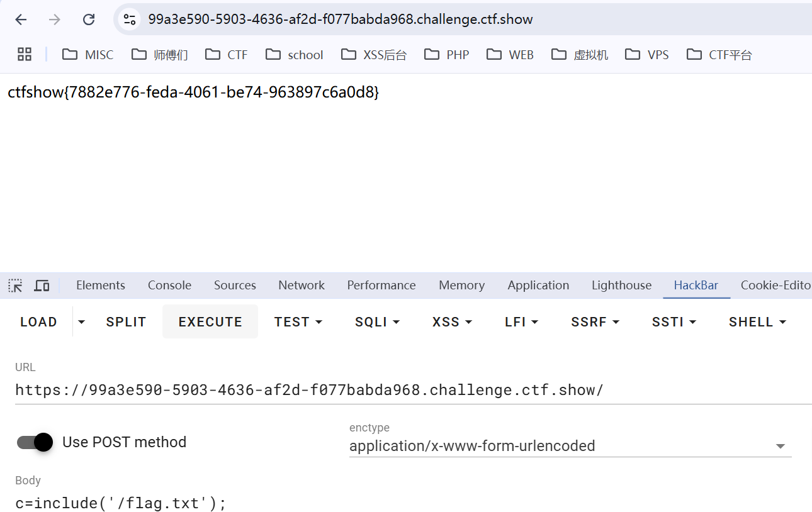Open the CTF平台 bookmark folder
This screenshot has width=812, height=512.
pos(719,55)
